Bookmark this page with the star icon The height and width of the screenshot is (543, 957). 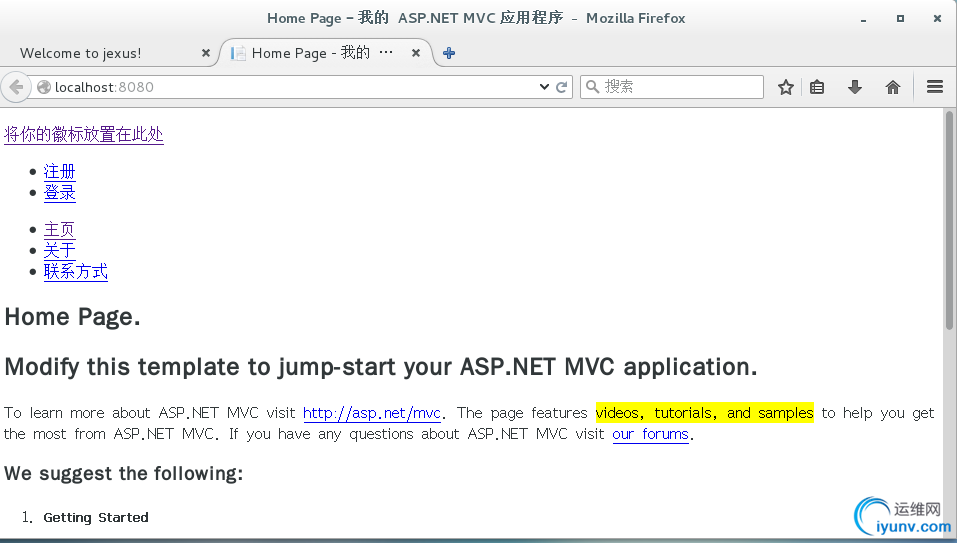tap(785, 87)
